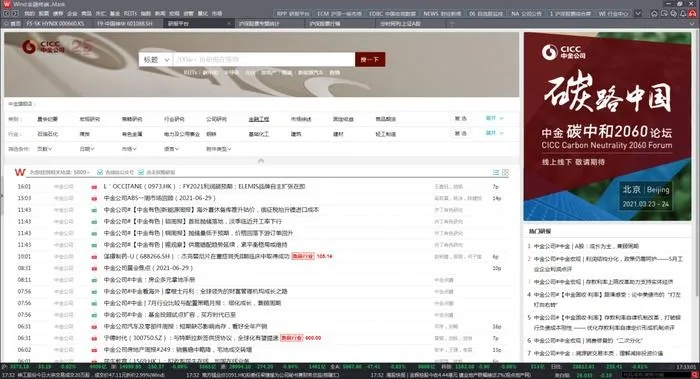Open PDF icon on 房地产周报#249 row

coord(94,350)
